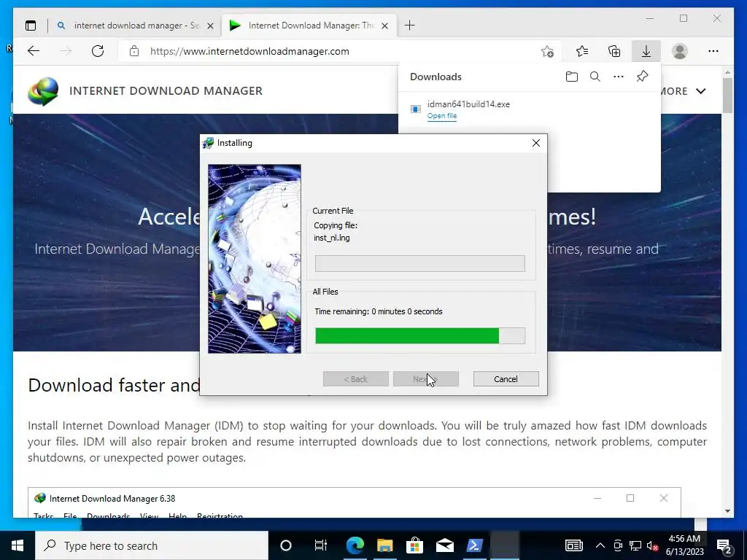Open file link for idman641build14.exe
747x560 pixels.
point(441,116)
